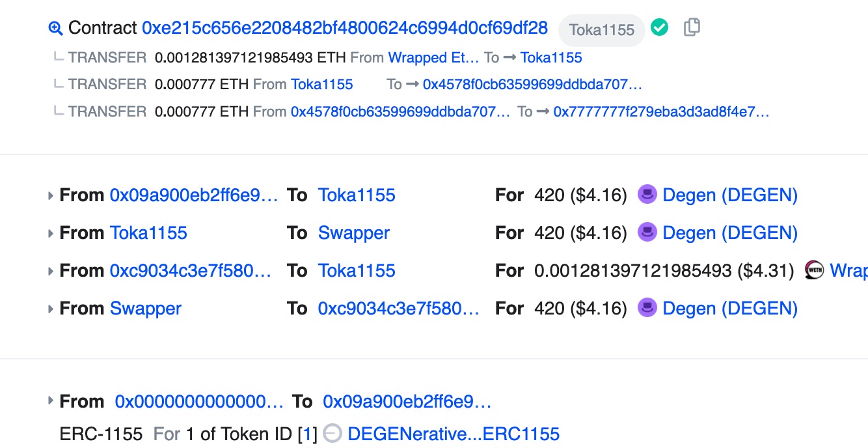Open the DEGENerative...ERC1155 collection link

[x=454, y=434]
